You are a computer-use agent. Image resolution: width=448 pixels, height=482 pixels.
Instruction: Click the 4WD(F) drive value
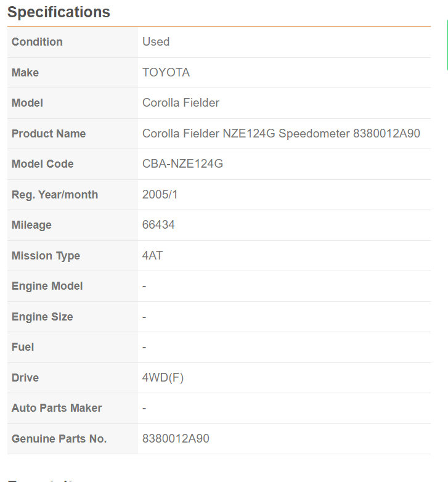coord(163,378)
